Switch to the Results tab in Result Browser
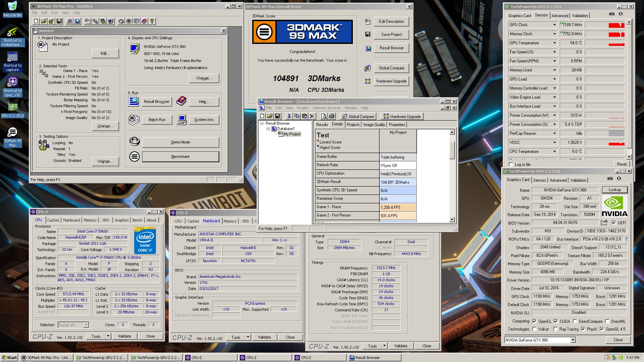Image resolution: width=644 pixels, height=362 pixels. 322,125
